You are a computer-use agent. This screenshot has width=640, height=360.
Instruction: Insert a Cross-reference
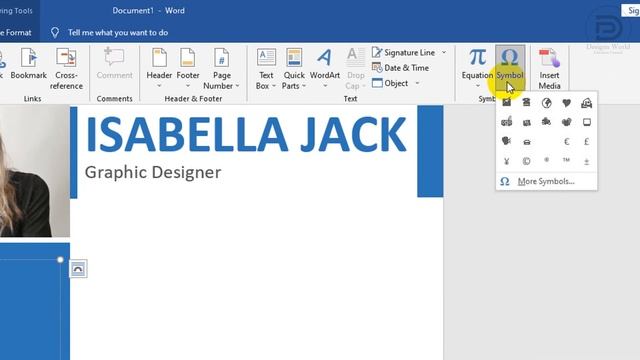pos(66,69)
